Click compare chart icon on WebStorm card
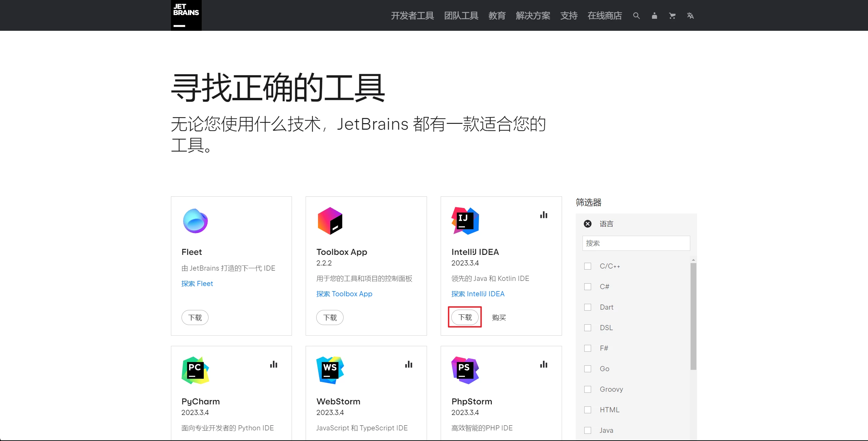Screen dimensions: 868x441 pos(409,364)
